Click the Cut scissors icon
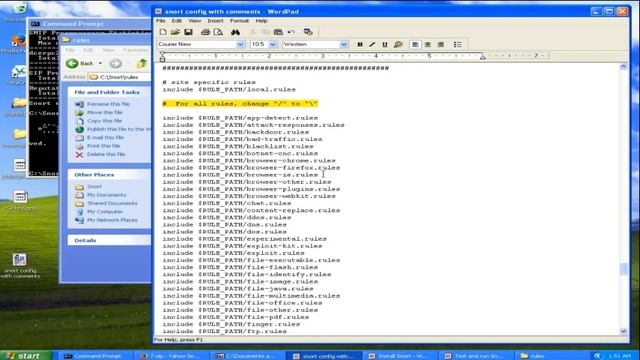 pos(253,32)
